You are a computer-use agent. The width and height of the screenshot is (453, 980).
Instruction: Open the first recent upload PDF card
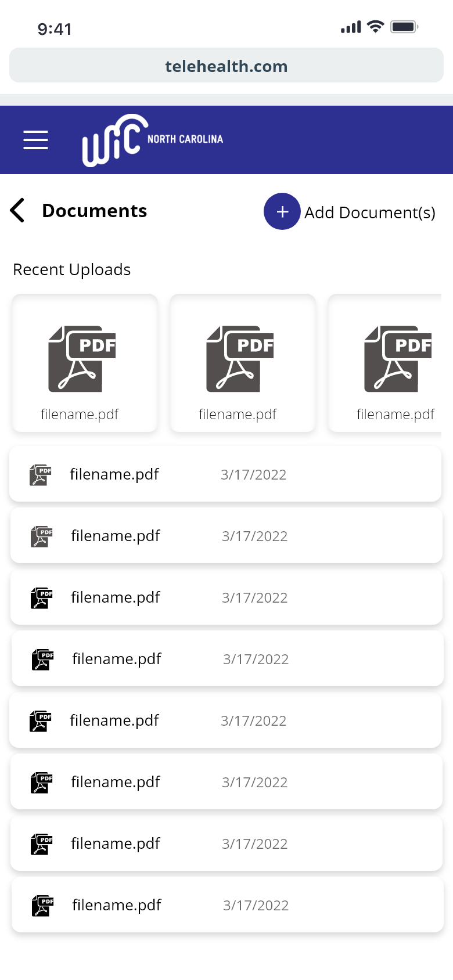(x=85, y=362)
